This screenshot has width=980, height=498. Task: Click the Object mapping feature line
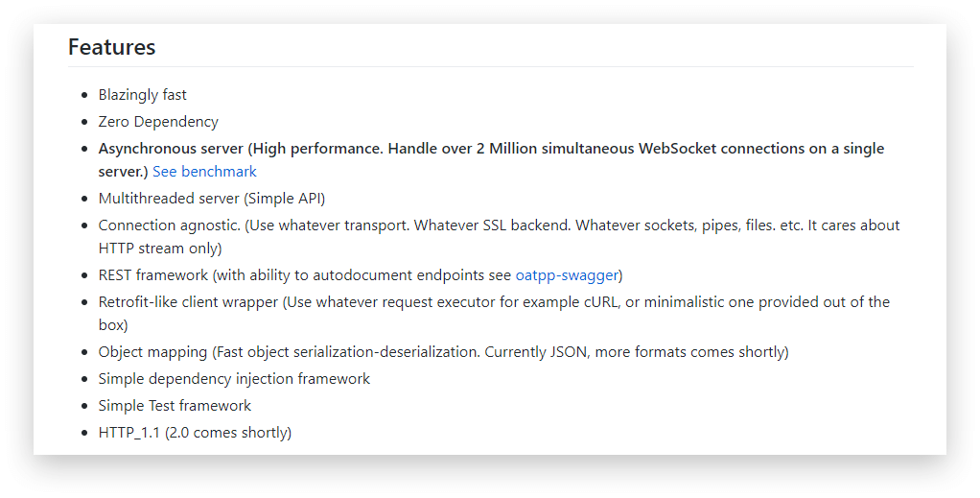[x=443, y=352]
